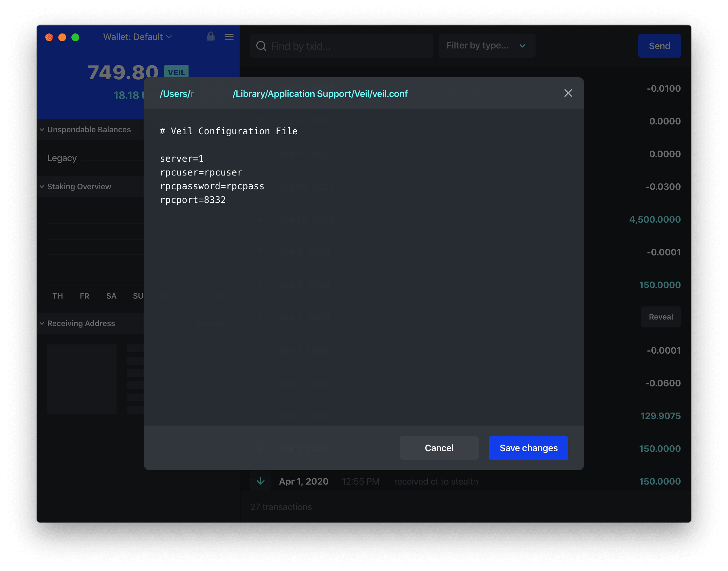Click the 749.80 balance figure

tap(123, 72)
